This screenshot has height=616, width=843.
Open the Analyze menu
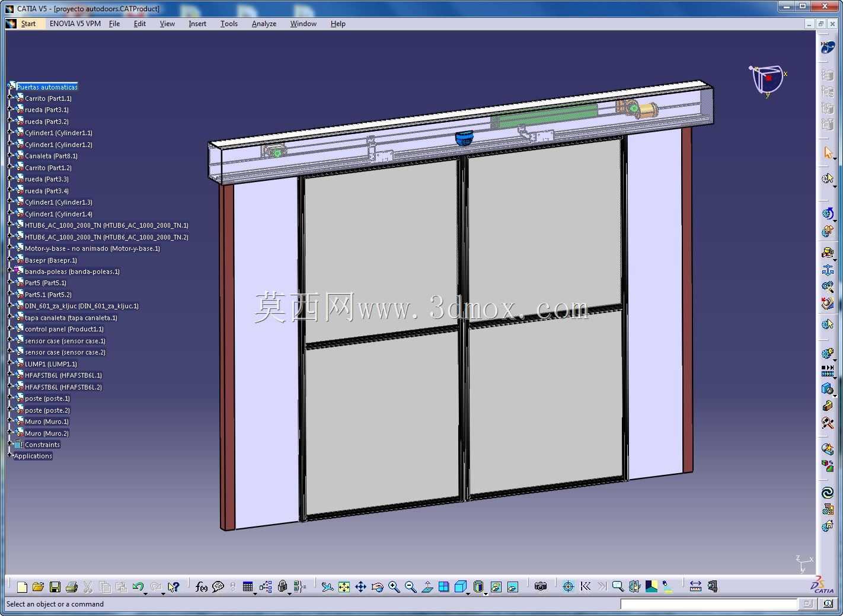point(264,24)
